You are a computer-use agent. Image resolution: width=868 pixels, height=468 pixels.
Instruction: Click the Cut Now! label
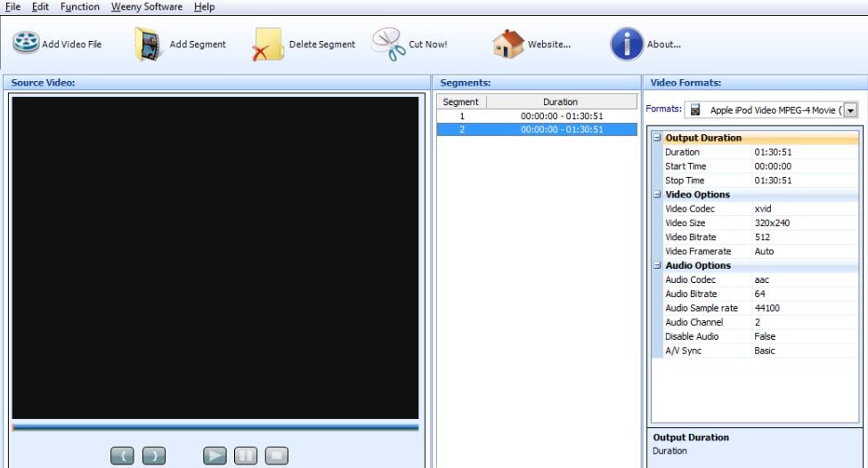428,44
